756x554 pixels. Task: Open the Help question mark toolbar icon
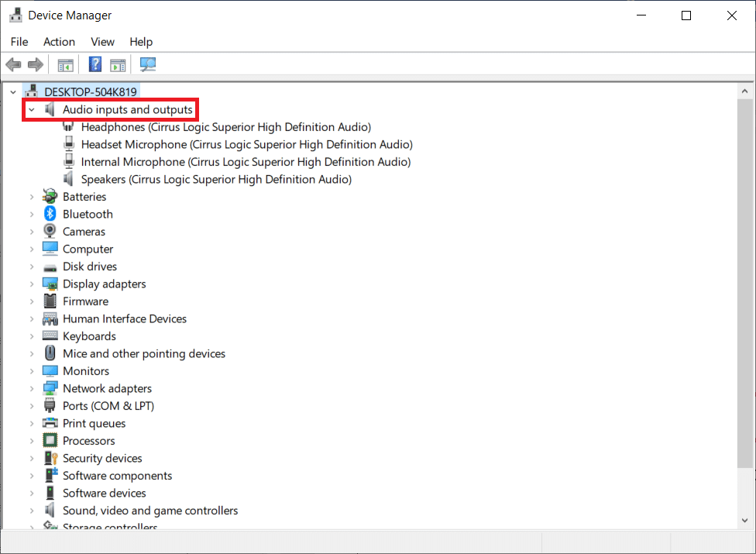point(95,64)
